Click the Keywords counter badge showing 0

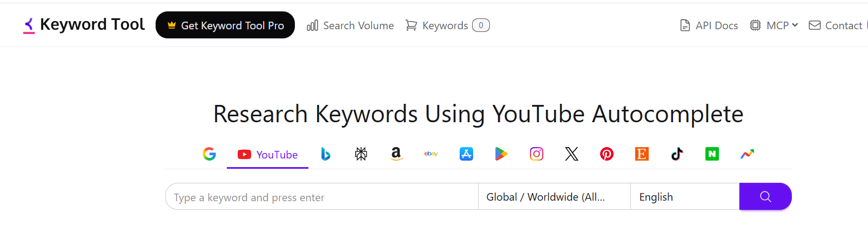click(x=481, y=25)
